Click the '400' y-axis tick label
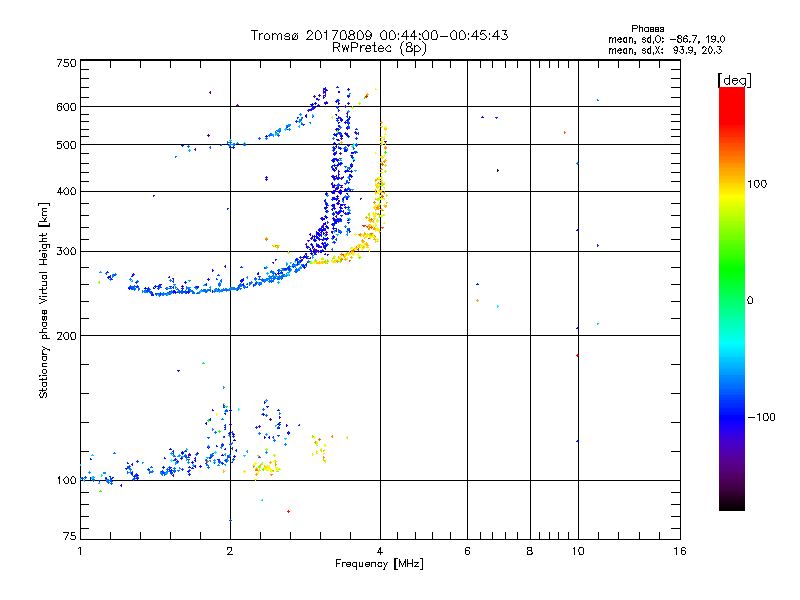 click(66, 191)
